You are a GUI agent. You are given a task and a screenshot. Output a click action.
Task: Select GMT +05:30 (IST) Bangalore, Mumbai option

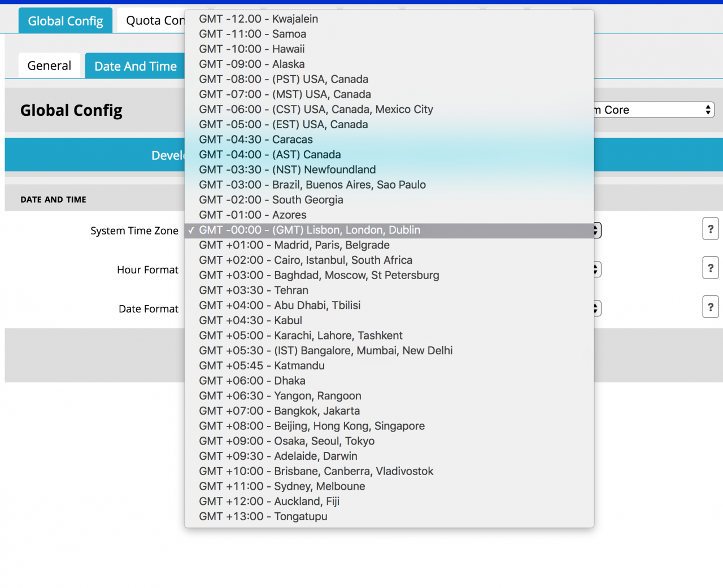[325, 351]
